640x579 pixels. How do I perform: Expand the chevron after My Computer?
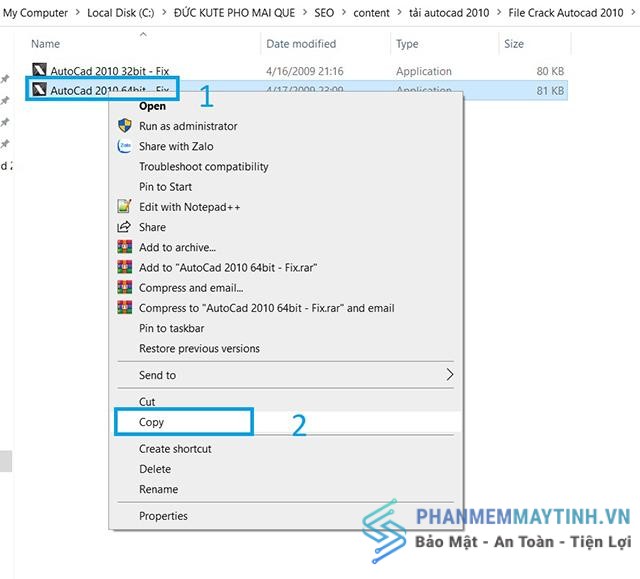[x=78, y=13]
